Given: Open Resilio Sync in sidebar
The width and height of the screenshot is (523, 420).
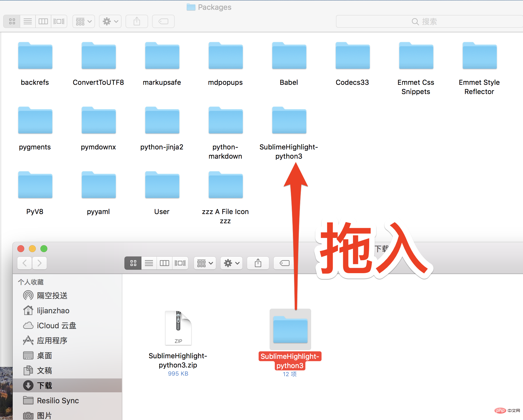Looking at the screenshot, I should pyautogui.click(x=67, y=400).
